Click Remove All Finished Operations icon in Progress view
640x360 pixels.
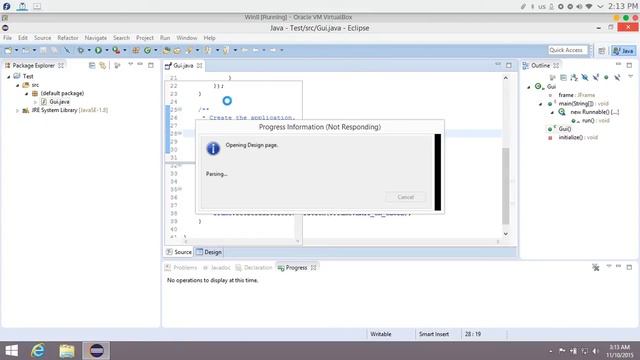pos(596,267)
